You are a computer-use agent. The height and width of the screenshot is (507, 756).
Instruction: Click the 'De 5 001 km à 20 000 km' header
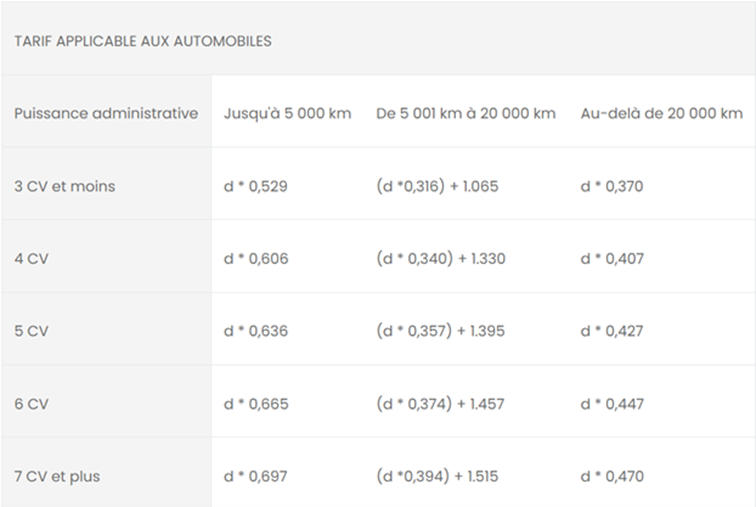[x=466, y=114]
